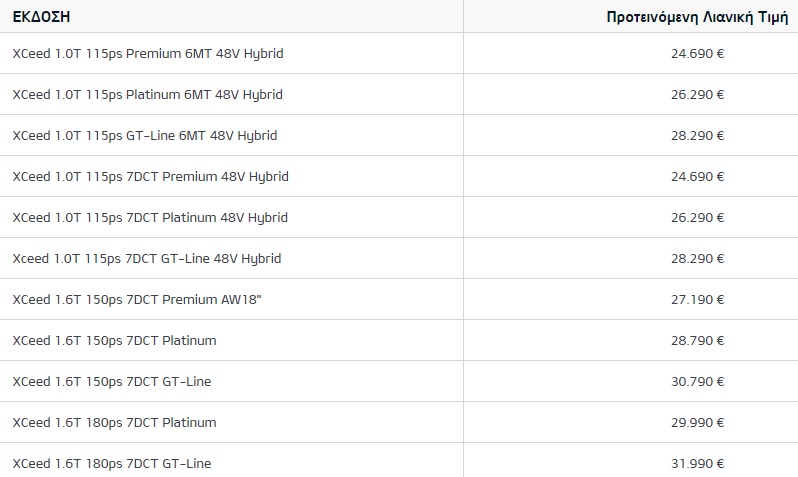Click the Προτεινόμενη Λιανική Τιμή header

(698, 17)
